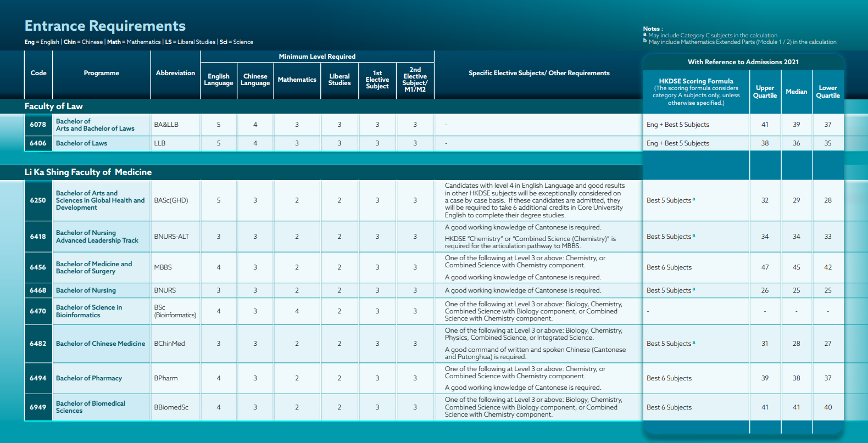
Task: Select 'Bachelor of Arts and Sciences in Global Health' programme
Action: (100, 200)
